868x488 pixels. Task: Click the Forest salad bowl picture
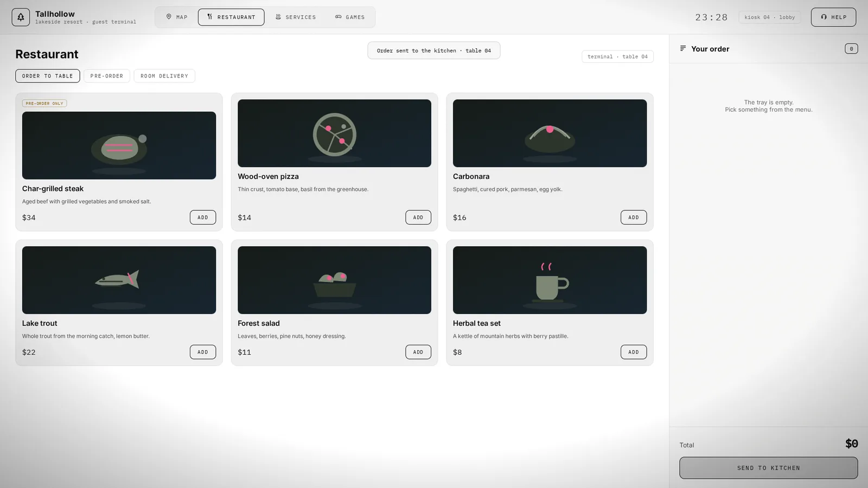coord(334,280)
